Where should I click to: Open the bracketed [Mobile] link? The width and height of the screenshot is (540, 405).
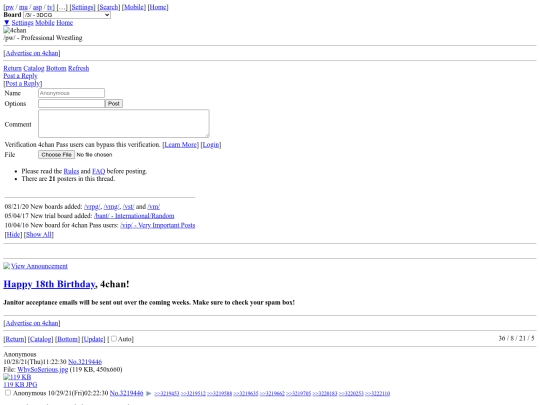click(134, 7)
